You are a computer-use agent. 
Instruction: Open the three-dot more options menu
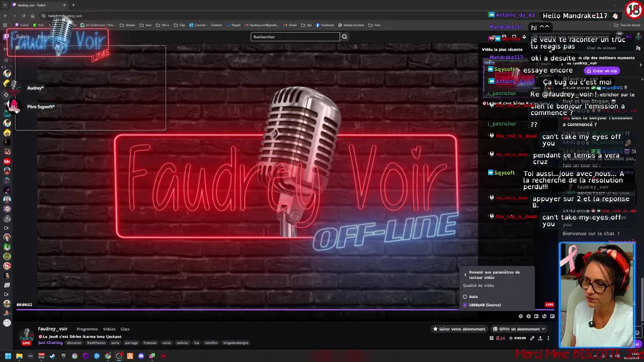click(548, 338)
